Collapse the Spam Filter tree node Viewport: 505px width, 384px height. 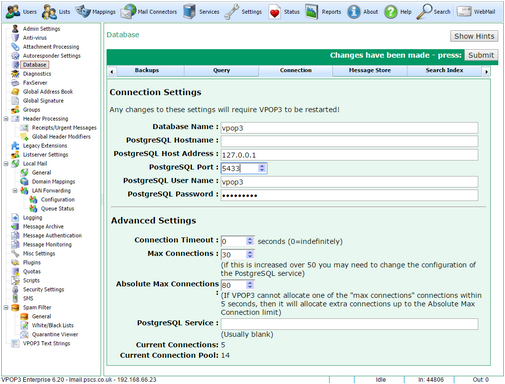(6, 307)
